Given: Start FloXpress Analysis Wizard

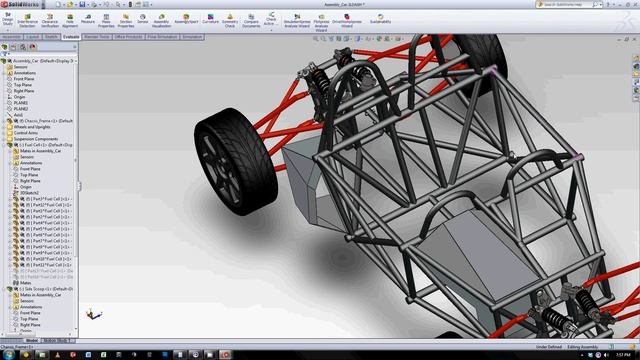Looking at the screenshot, I should tap(321, 22).
